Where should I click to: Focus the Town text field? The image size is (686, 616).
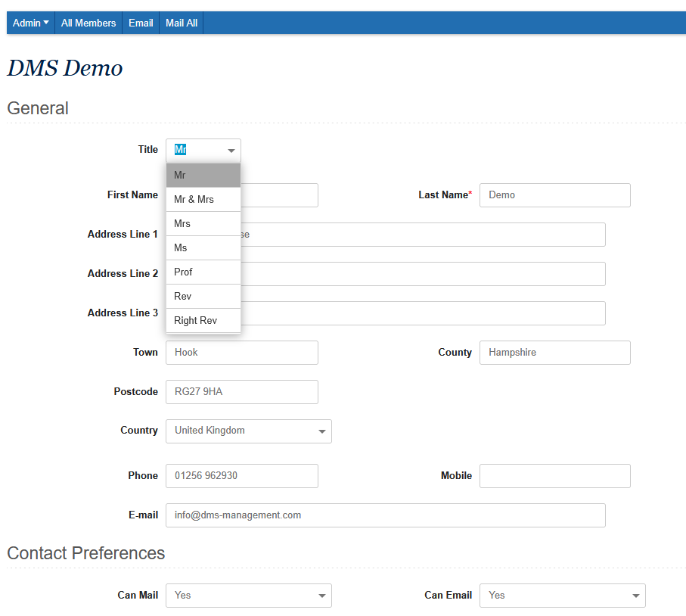tap(241, 353)
